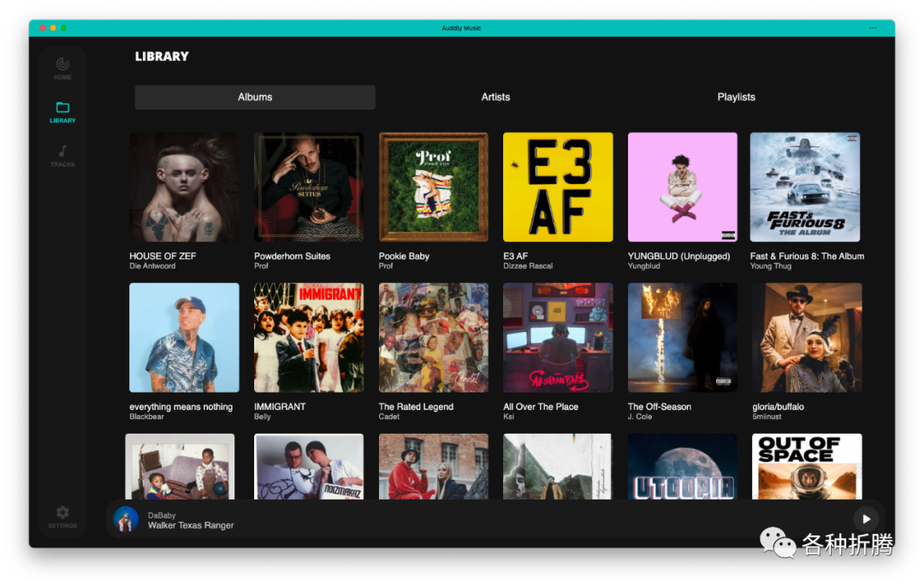Open the IMMIGRANT album cover
The image size is (924, 586).
pos(309,337)
